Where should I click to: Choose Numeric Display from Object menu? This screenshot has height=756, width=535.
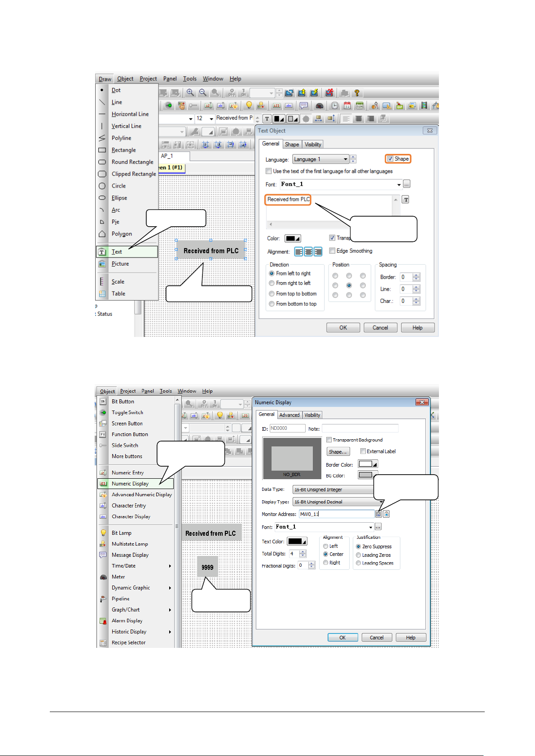(130, 484)
